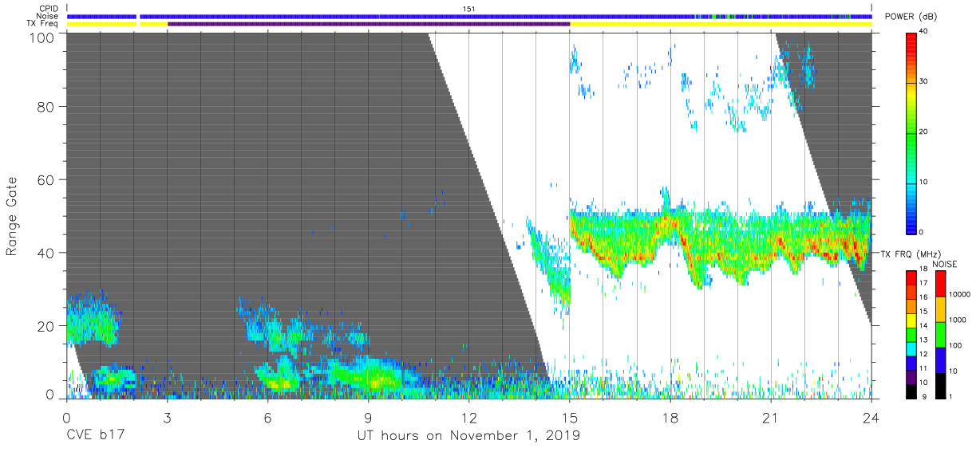
Task: Click the 100 tick on Range Gate axis
Action: click(42, 37)
